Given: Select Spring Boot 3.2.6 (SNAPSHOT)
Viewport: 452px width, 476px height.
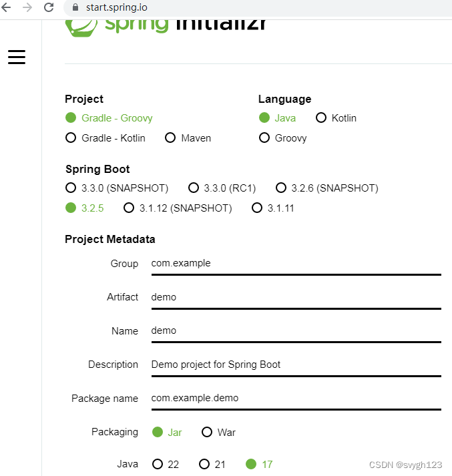Looking at the screenshot, I should tap(327, 188).
